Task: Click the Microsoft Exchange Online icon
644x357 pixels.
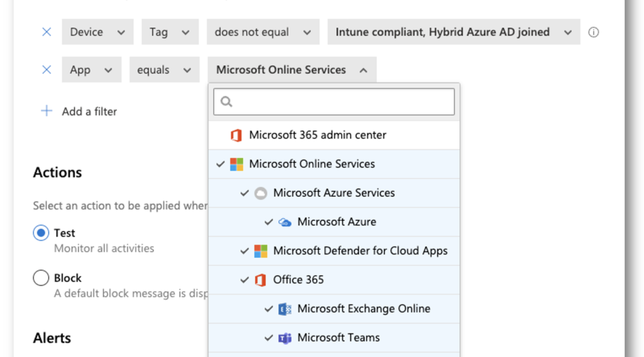Action: pos(285,309)
